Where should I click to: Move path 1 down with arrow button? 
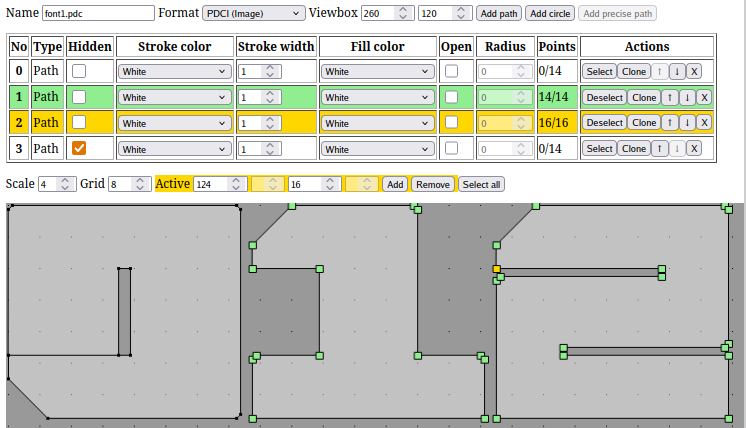(688, 97)
